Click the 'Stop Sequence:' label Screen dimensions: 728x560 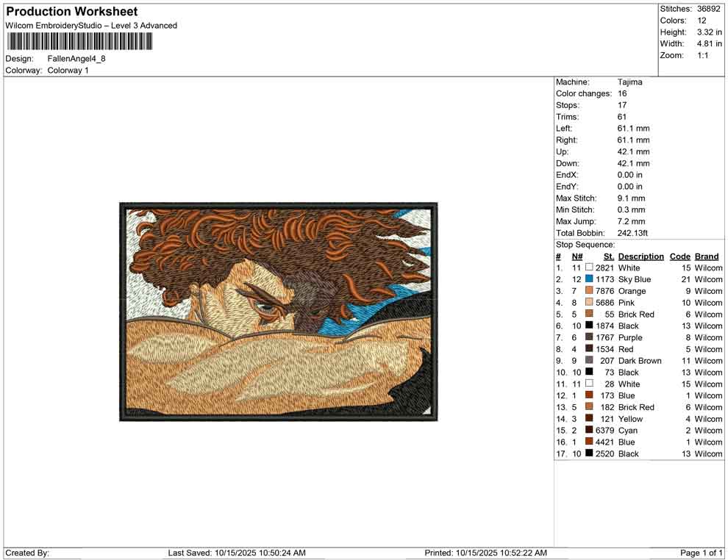pyautogui.click(x=585, y=245)
